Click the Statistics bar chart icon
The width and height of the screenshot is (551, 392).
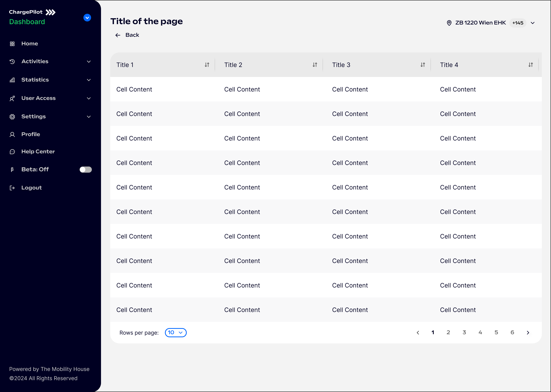tap(12, 80)
